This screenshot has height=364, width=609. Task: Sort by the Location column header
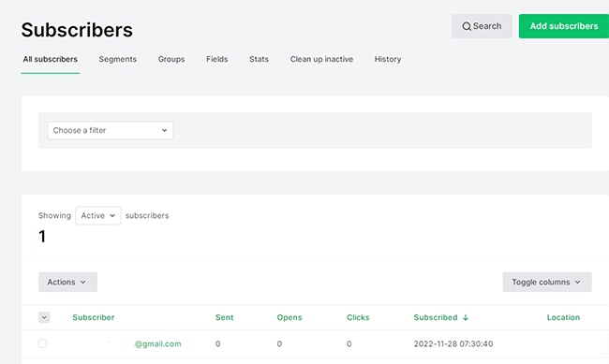tap(563, 317)
